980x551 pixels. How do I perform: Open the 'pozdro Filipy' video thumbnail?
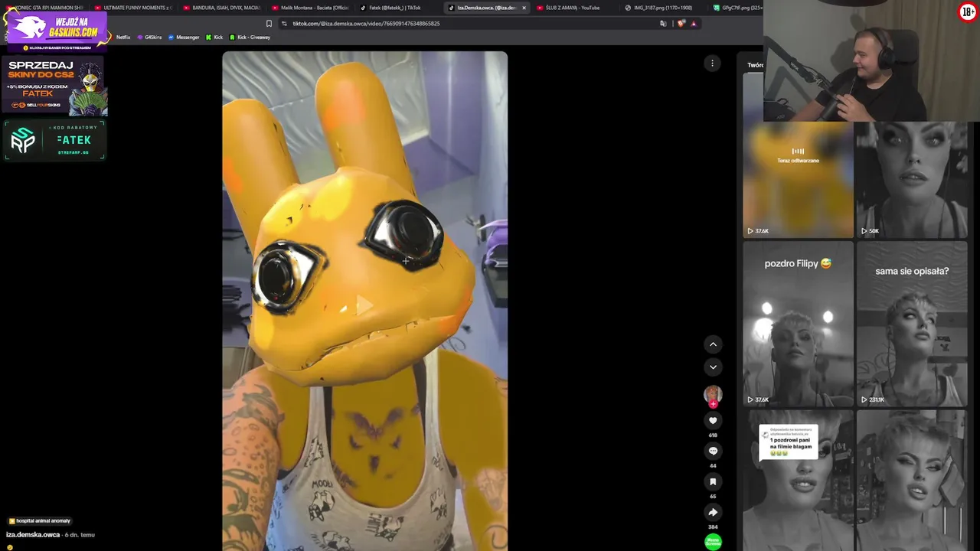pos(798,324)
